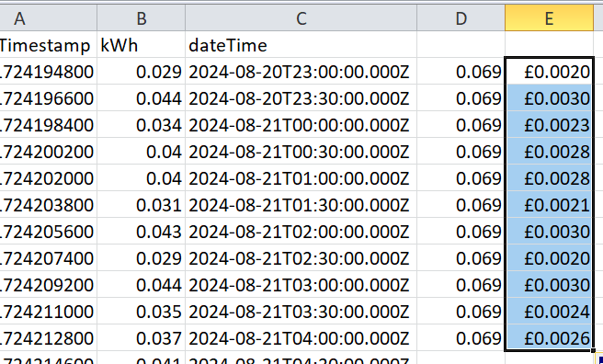The width and height of the screenshot is (603, 364).
Task: Click 0.069 in the 21T01:30 row
Action: tap(461, 205)
